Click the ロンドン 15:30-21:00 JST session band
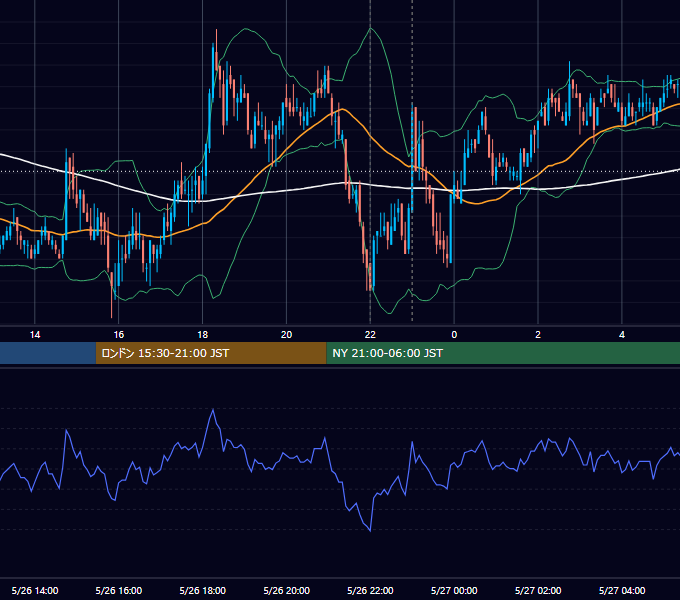Image resolution: width=680 pixels, height=600 pixels. click(x=211, y=353)
